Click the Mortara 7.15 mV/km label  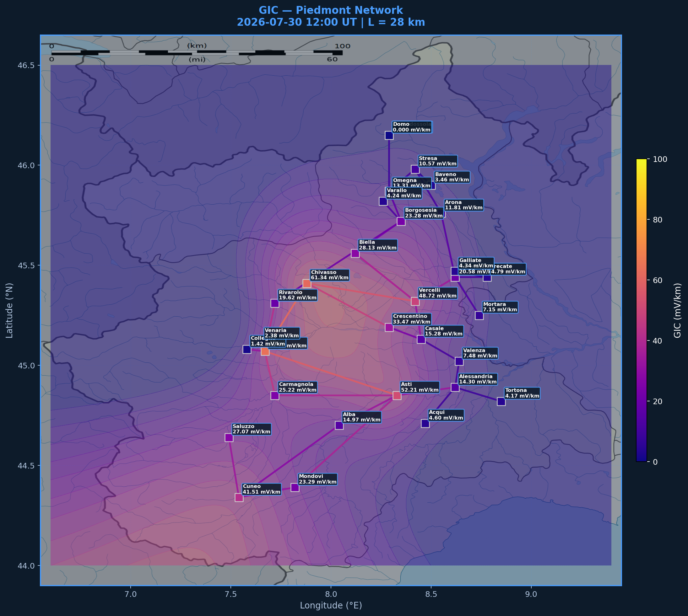pos(500,307)
